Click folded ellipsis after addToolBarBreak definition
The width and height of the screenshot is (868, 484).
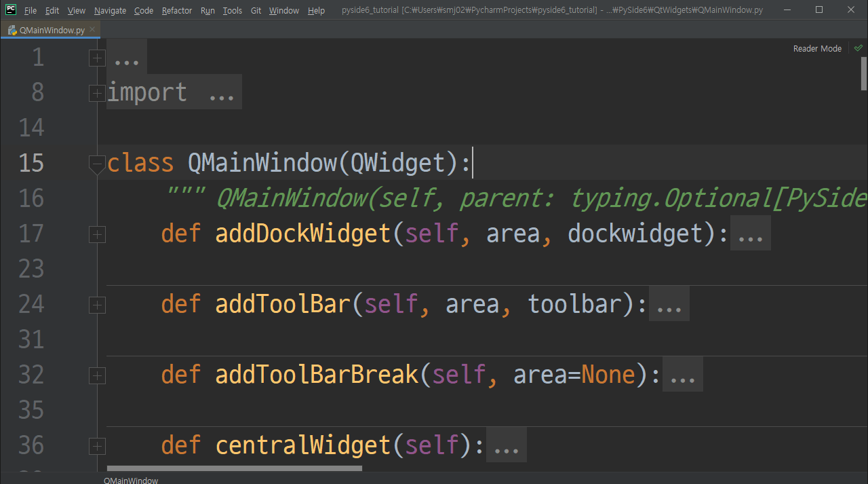[683, 375]
